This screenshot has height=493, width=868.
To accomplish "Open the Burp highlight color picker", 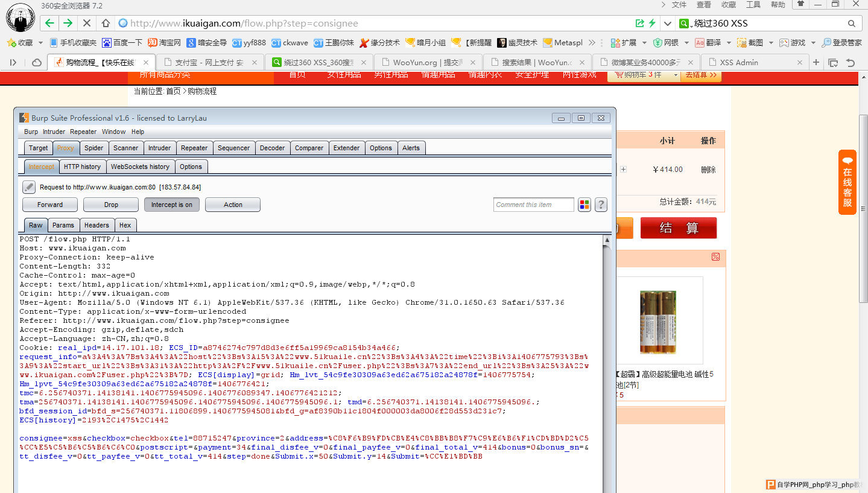I will pyautogui.click(x=584, y=205).
